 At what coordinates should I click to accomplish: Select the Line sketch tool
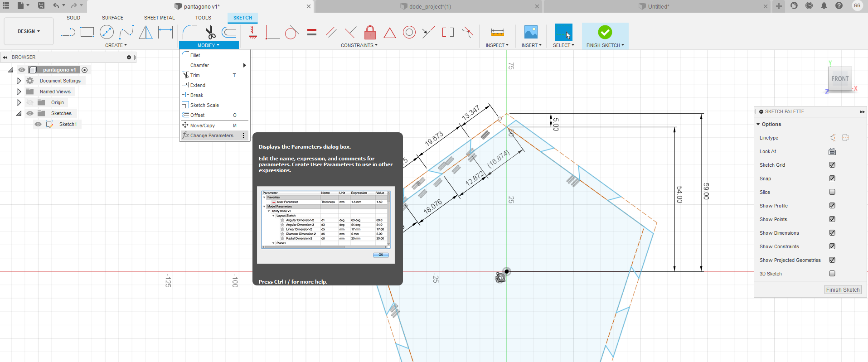tap(68, 32)
